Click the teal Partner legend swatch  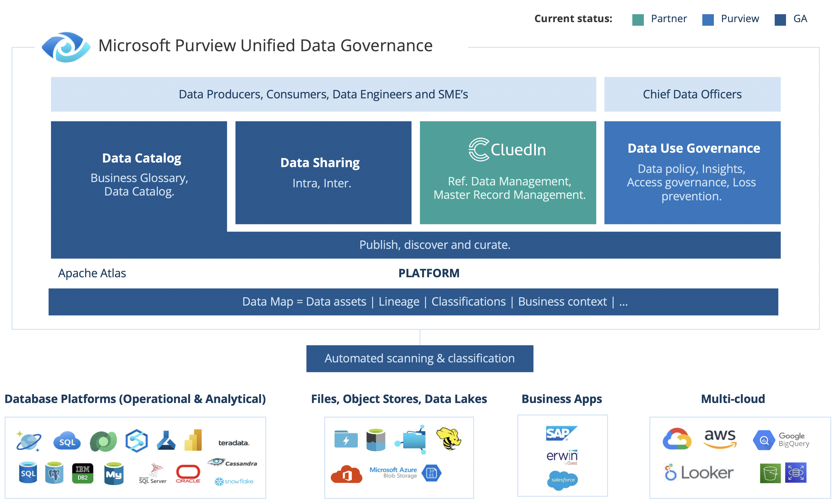[638, 20]
